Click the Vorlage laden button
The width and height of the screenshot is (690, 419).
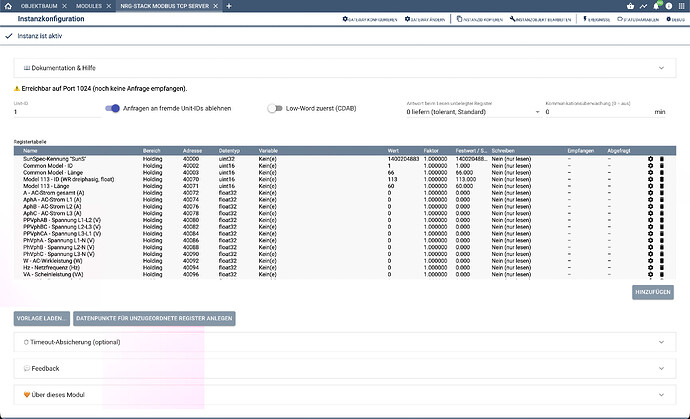(x=42, y=319)
